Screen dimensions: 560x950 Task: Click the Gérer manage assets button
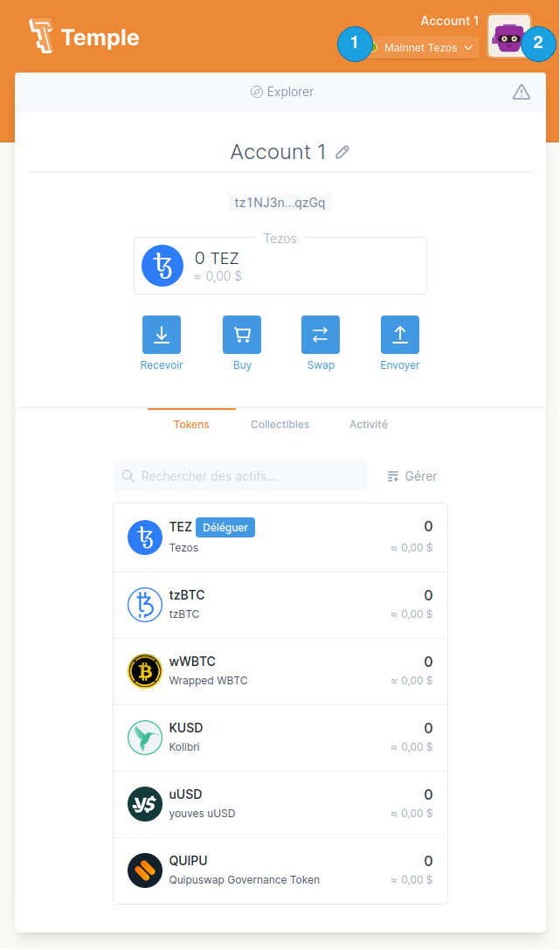(x=411, y=476)
